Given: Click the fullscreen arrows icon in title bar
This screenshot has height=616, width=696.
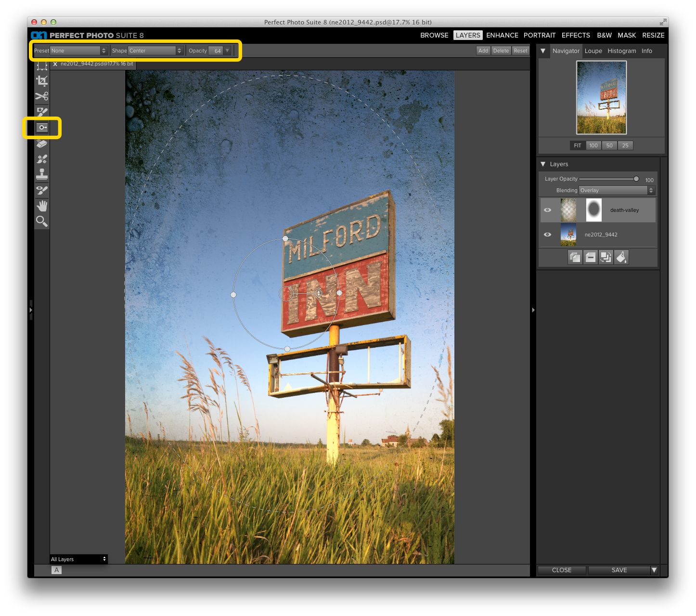Looking at the screenshot, I should point(663,22).
